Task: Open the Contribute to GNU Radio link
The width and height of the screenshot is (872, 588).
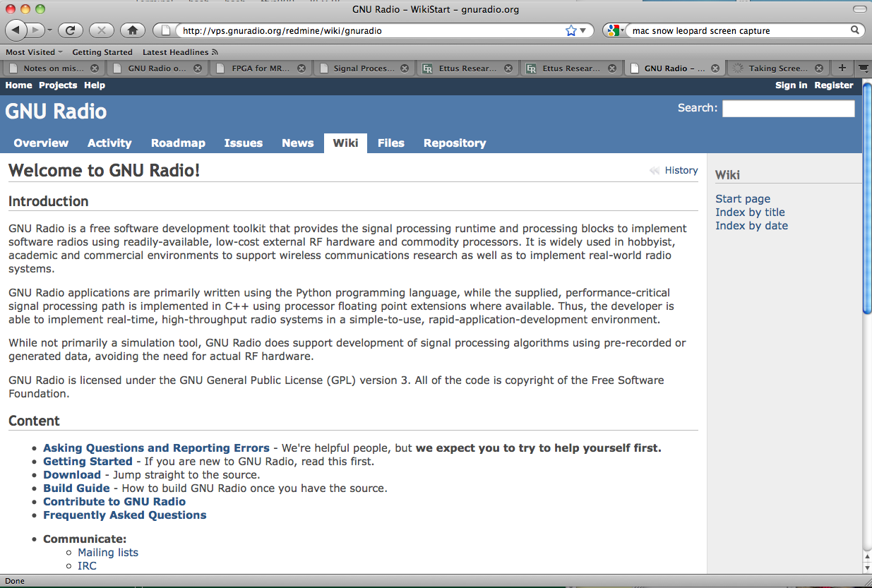Action: point(114,502)
